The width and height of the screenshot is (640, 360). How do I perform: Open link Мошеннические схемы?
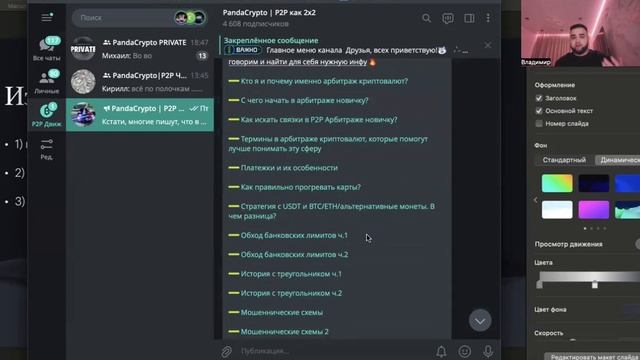pos(282,312)
